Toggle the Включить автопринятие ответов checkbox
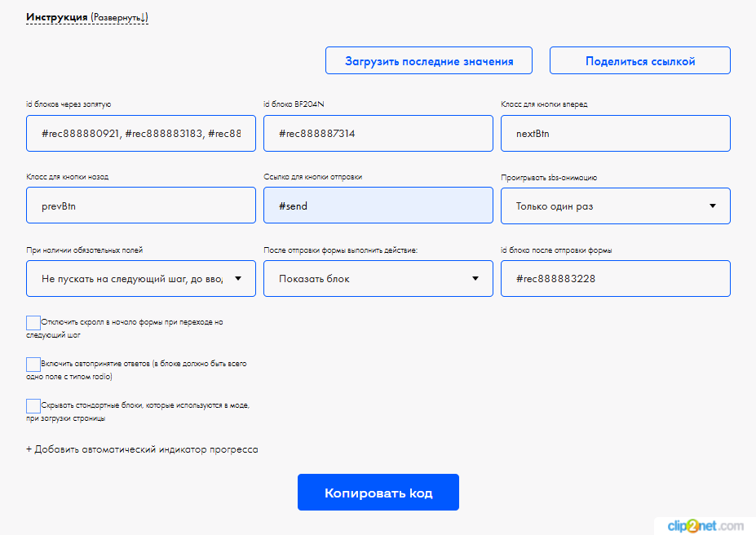The width and height of the screenshot is (756, 535). click(x=33, y=365)
